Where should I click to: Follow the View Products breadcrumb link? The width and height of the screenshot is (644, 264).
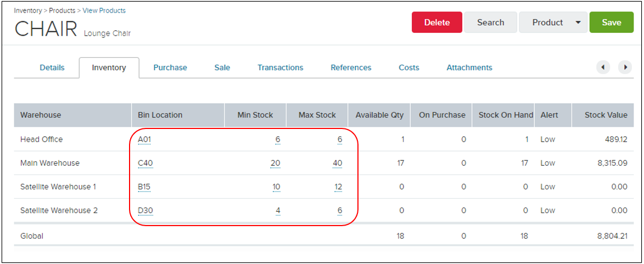[x=104, y=10]
